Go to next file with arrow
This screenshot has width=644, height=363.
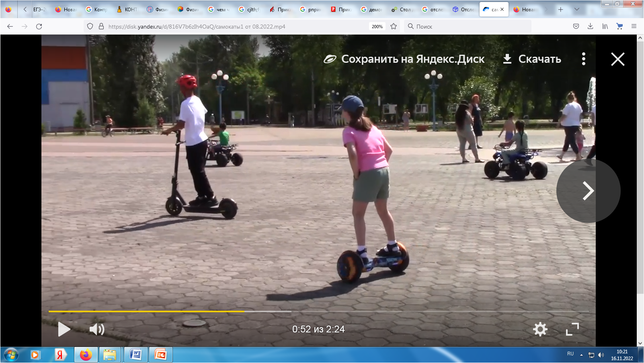588,191
